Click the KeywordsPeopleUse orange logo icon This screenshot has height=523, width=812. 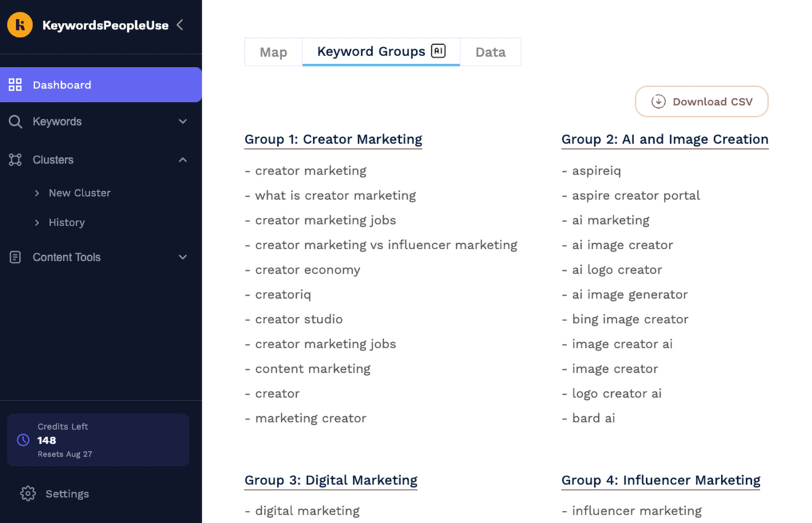coord(20,25)
